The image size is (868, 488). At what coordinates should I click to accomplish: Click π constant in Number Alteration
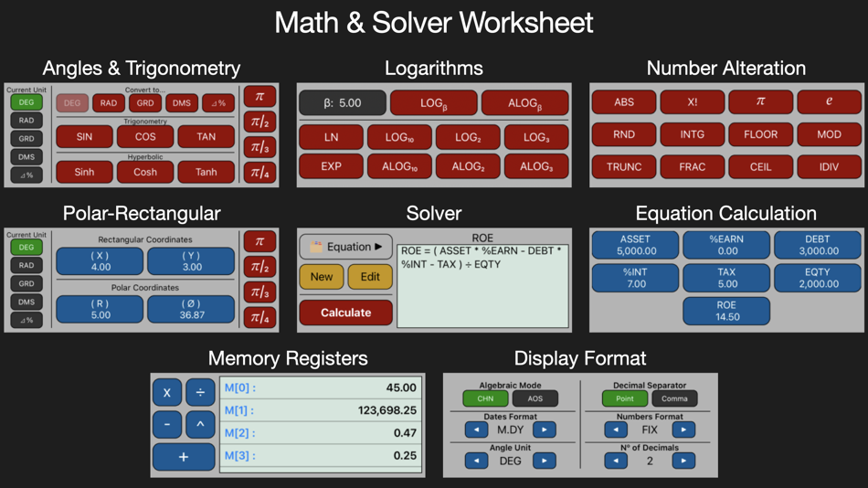pos(760,102)
